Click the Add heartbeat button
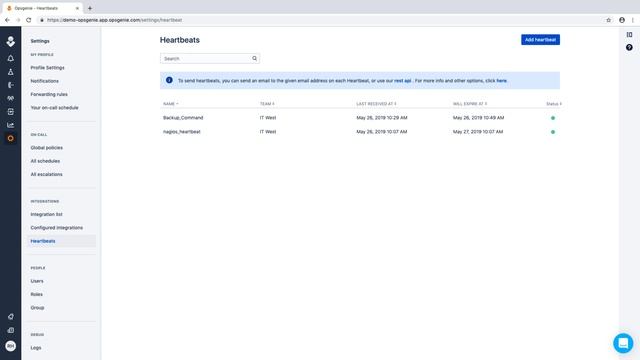640x360 pixels. [540, 40]
